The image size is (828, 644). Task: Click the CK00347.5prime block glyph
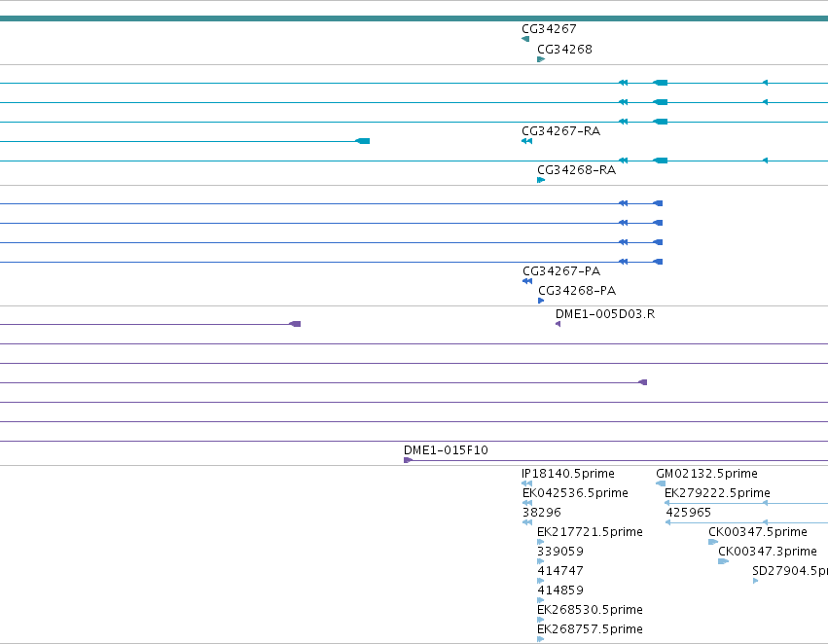713,542
